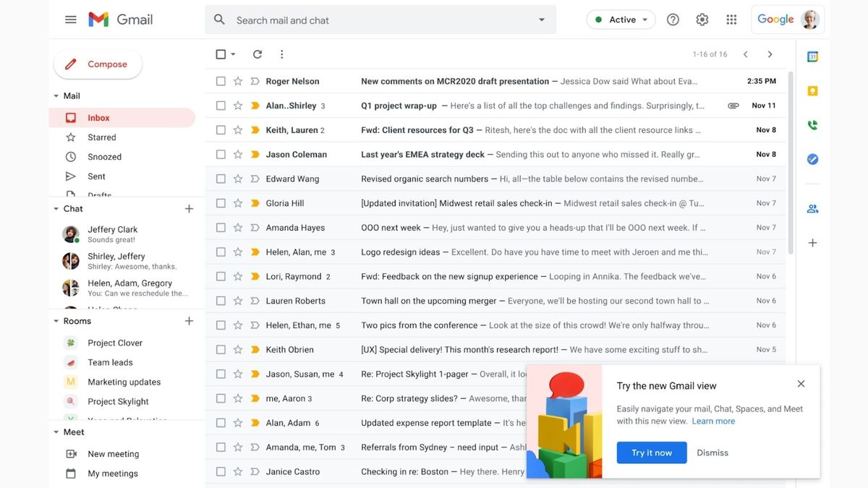This screenshot has height=488, width=868.
Task: Open the Active status dropdown
Action: click(621, 19)
